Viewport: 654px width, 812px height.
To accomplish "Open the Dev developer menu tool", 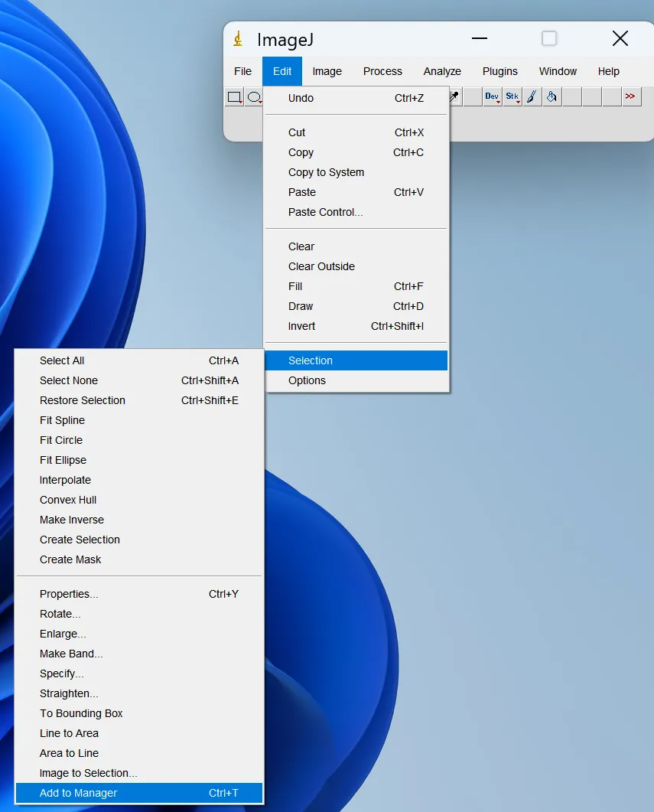I will tap(492, 97).
